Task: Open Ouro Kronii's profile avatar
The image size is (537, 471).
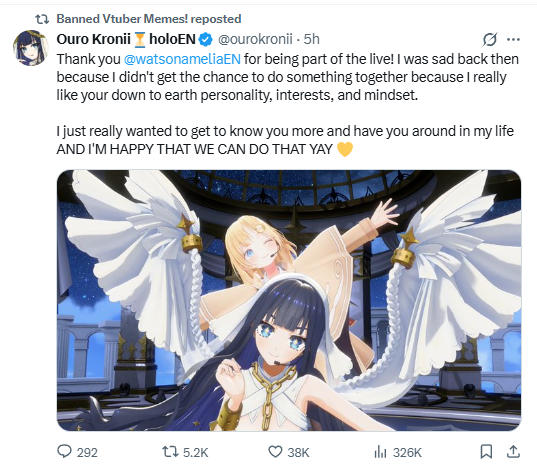Action: [x=31, y=47]
